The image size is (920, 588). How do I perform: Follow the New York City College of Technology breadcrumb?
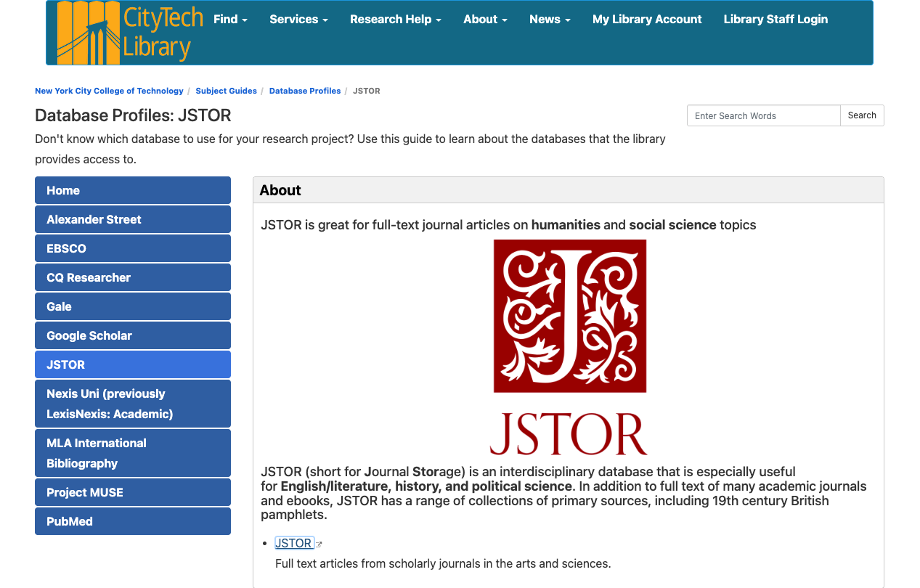(x=109, y=91)
